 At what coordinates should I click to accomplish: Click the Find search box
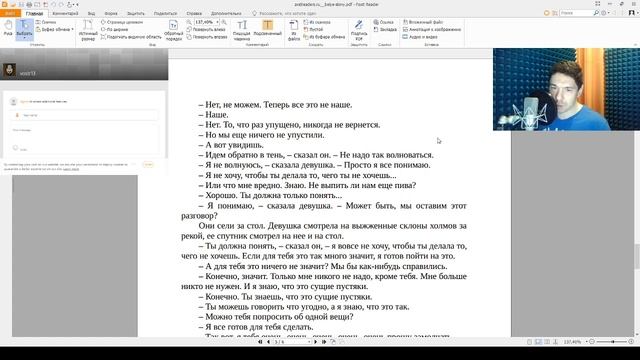(x=576, y=13)
